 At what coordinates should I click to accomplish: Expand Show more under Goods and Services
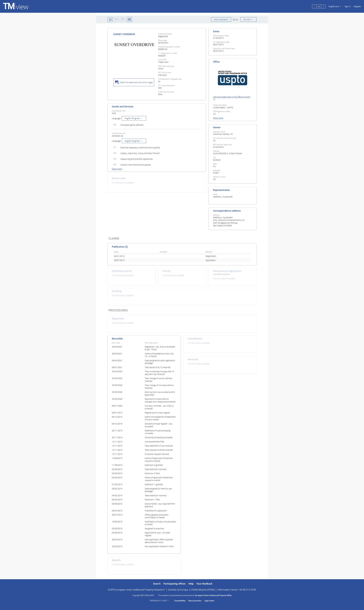point(117,169)
